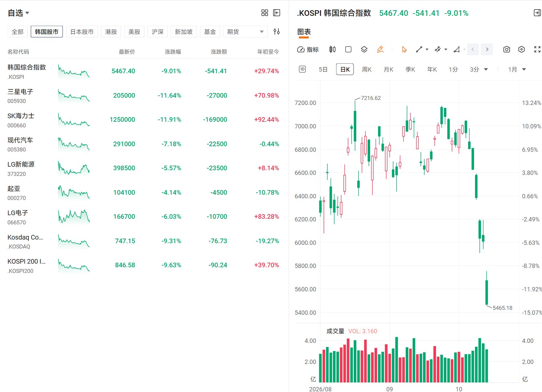542x392 pixels.
Task: Open the 现代汽车 005380 row
Action: (144, 144)
